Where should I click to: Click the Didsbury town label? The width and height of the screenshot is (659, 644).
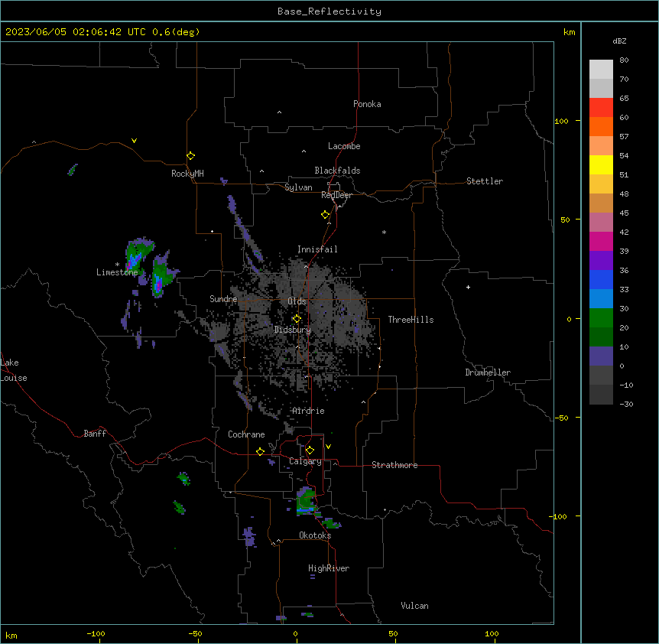[x=293, y=330]
